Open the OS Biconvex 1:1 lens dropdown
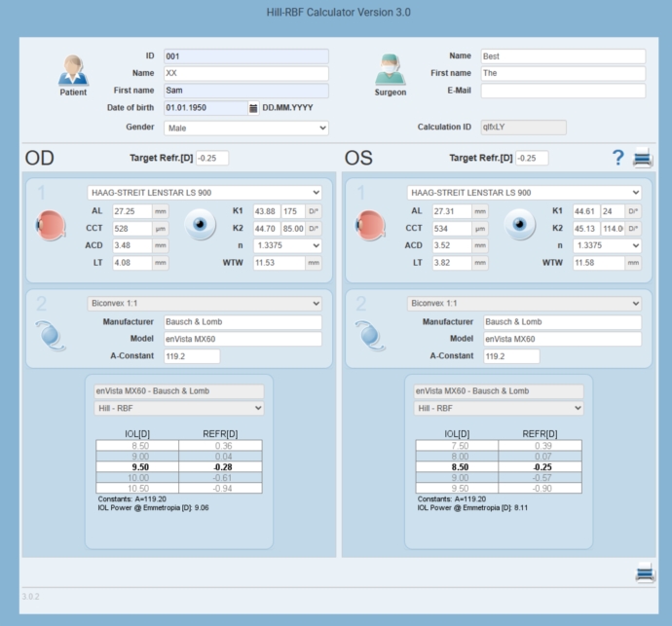 [524, 303]
